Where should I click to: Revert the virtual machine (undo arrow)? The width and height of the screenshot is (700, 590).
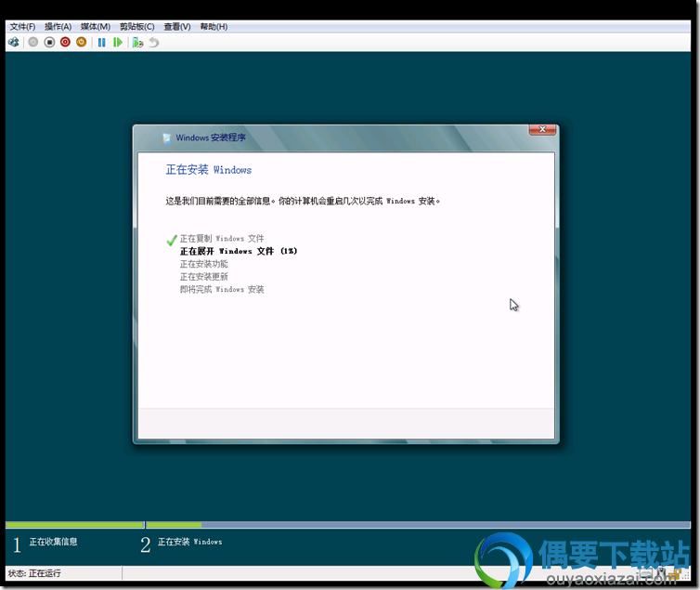[153, 43]
